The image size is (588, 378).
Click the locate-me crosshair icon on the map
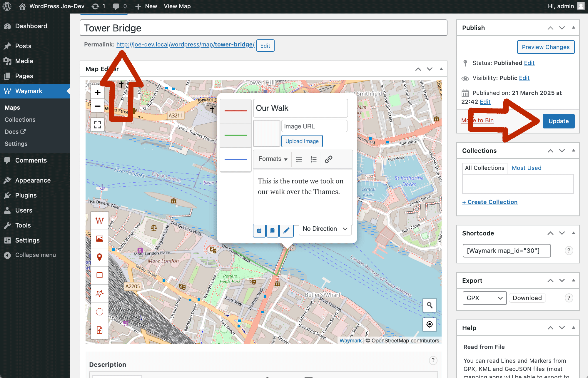tap(430, 324)
